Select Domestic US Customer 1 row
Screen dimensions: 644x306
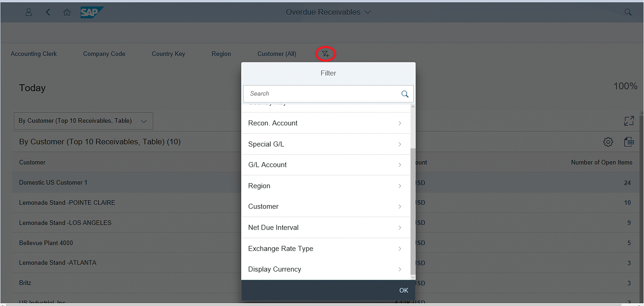click(x=326, y=182)
